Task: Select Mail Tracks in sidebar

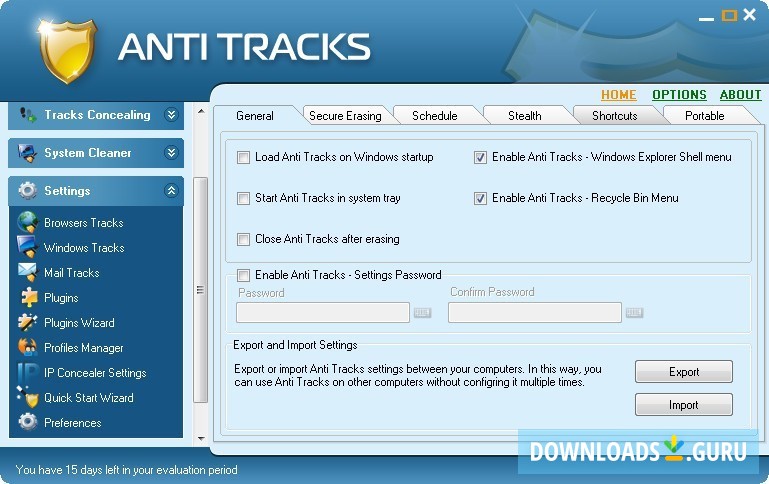Action: pyautogui.click(x=72, y=273)
